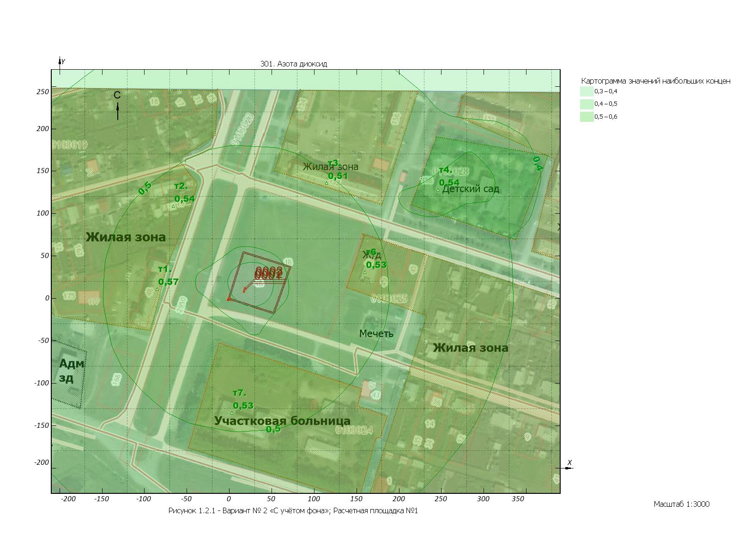Click the map title "301. Азота диоксид"
The height and width of the screenshot is (534, 756).
[x=293, y=64]
